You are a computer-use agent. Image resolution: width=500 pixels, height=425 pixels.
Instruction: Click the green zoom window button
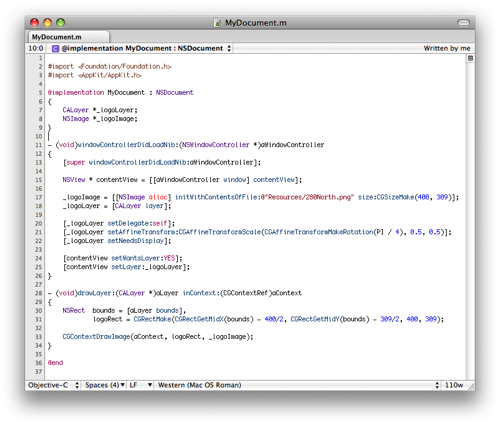coord(61,22)
